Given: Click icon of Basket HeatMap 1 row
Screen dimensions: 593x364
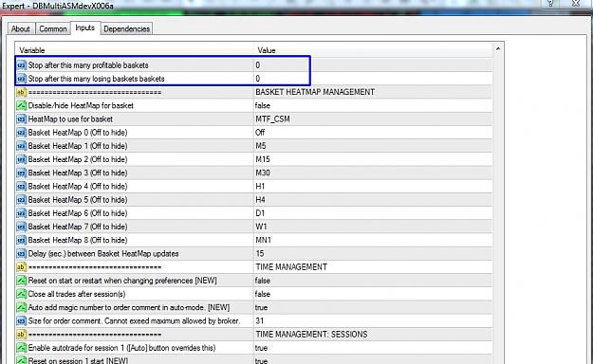Looking at the screenshot, I should 21,146.
